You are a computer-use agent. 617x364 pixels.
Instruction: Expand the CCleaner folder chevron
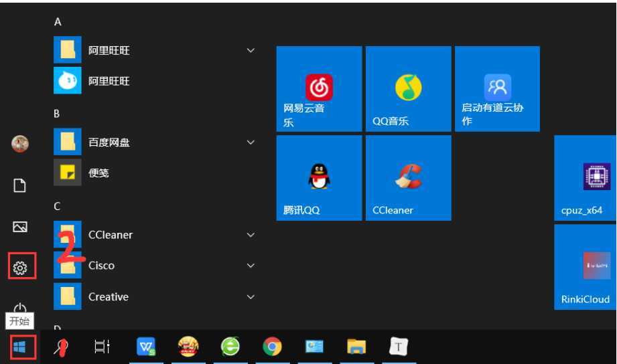[x=251, y=235]
